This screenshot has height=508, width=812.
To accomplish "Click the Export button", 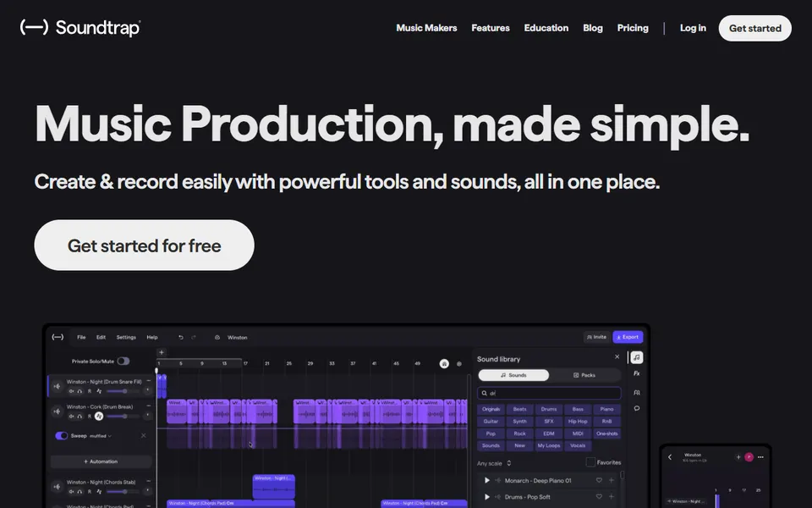I will [628, 337].
